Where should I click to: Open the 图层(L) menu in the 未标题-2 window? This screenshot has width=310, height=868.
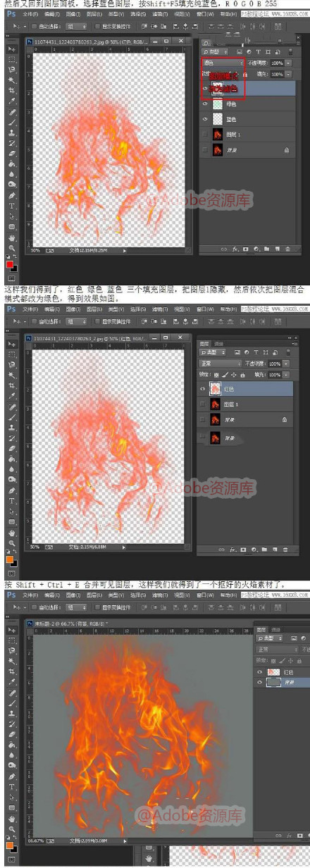94,595
